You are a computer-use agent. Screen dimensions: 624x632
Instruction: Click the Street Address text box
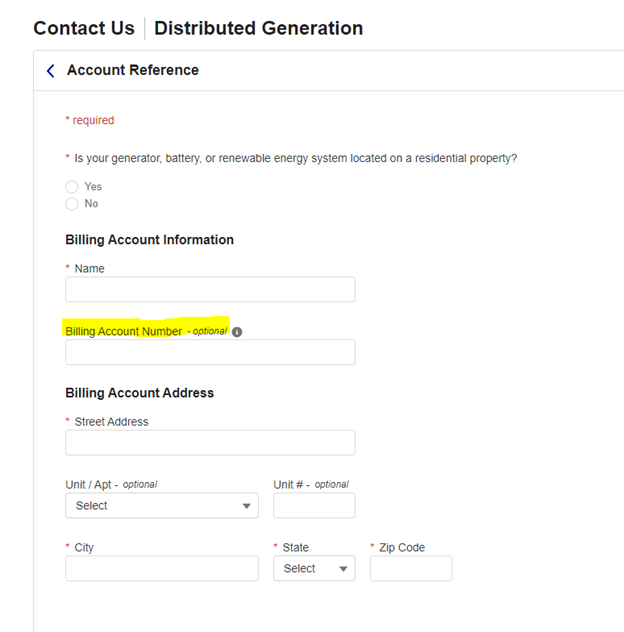click(210, 443)
